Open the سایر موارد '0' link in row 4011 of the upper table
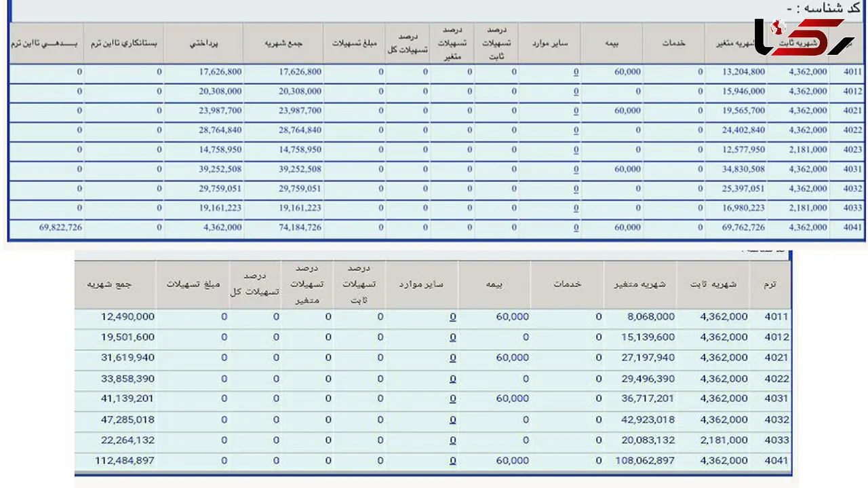 pyautogui.click(x=576, y=72)
